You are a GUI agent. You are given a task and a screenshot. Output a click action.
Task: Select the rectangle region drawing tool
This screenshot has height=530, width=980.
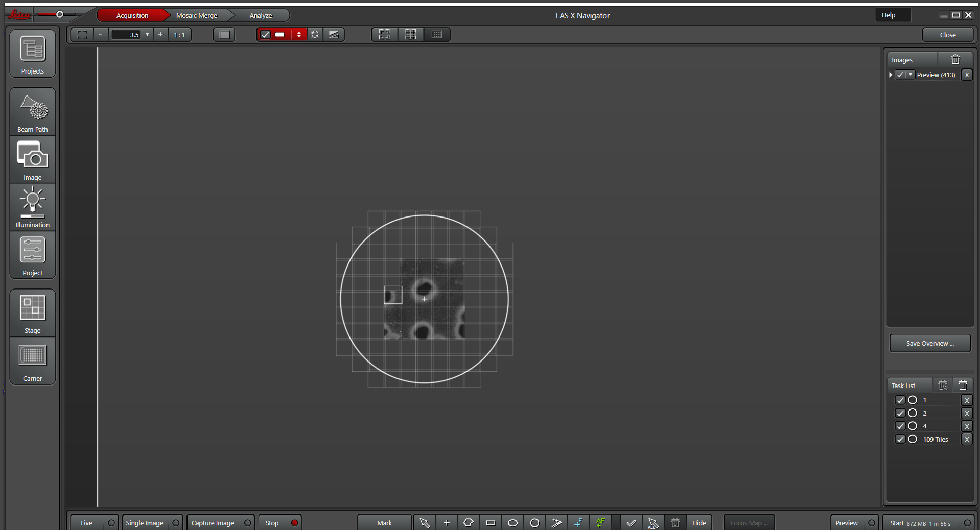pyautogui.click(x=491, y=523)
